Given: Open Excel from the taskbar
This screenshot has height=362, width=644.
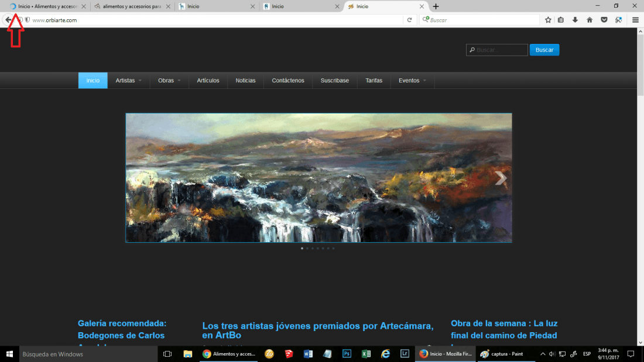Looking at the screenshot, I should 366,354.
